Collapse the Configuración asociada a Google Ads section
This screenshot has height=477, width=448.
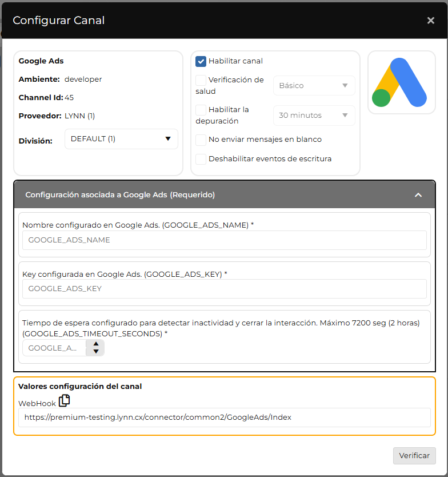coord(418,195)
